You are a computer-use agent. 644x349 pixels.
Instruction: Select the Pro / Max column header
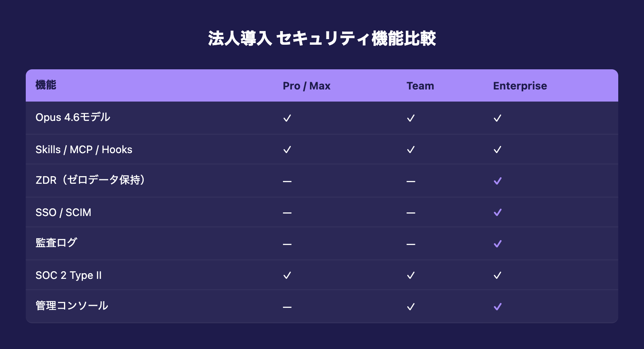pos(306,86)
